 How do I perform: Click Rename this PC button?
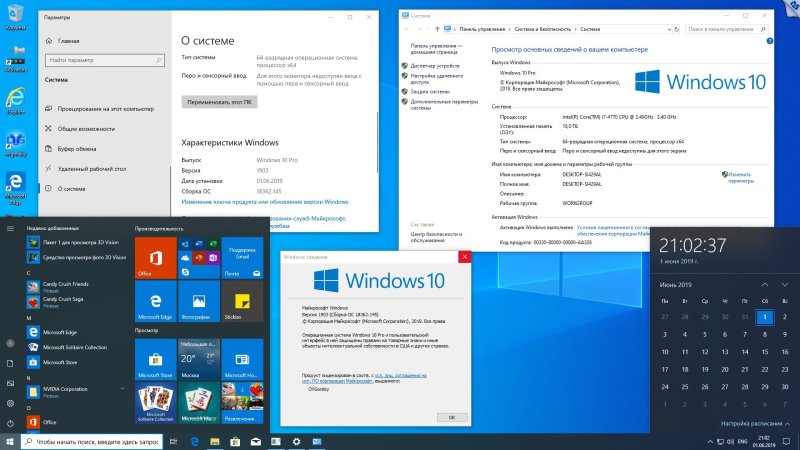(219, 102)
